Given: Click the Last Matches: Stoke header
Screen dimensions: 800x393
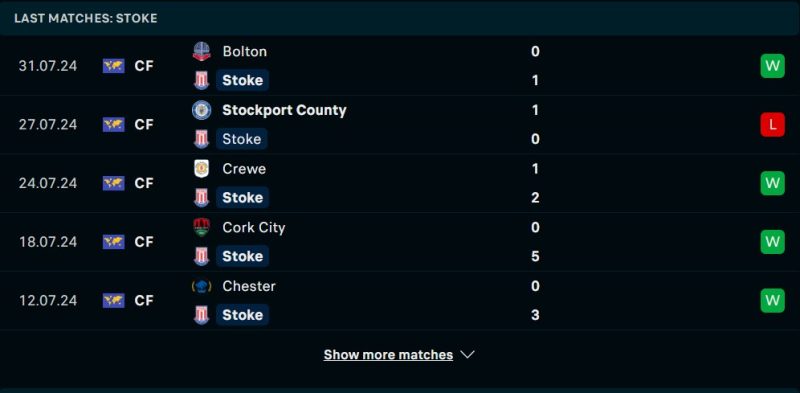Looking at the screenshot, I should tap(86, 18).
